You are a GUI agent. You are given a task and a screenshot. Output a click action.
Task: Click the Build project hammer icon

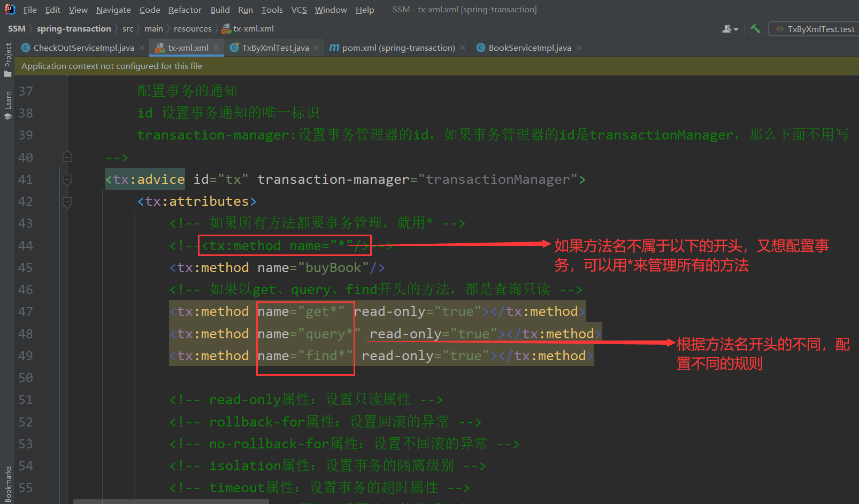(755, 28)
